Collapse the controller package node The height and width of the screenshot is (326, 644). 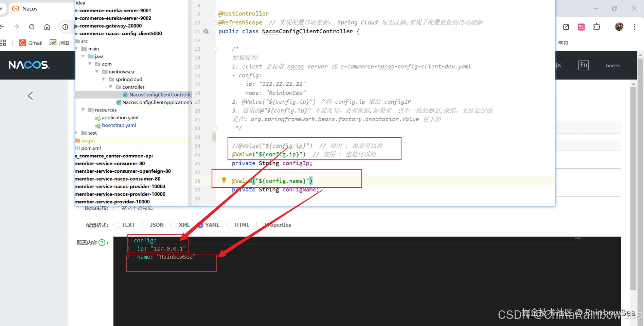point(110,87)
